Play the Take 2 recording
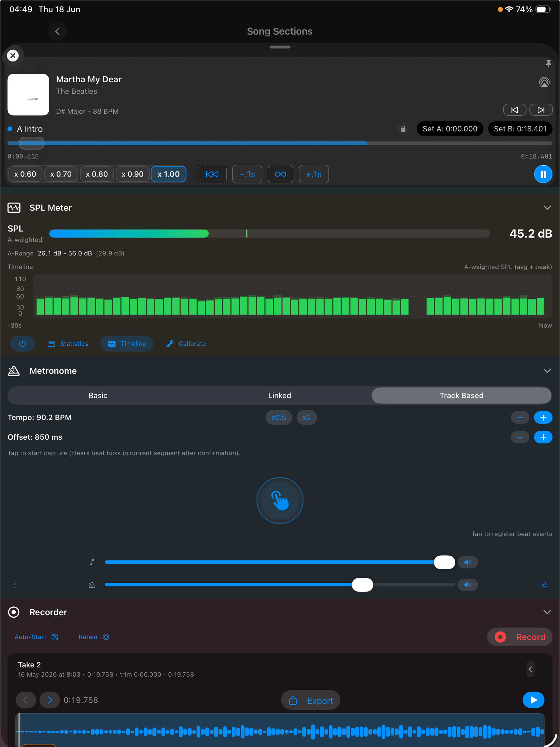This screenshot has height=747, width=560. [x=533, y=700]
